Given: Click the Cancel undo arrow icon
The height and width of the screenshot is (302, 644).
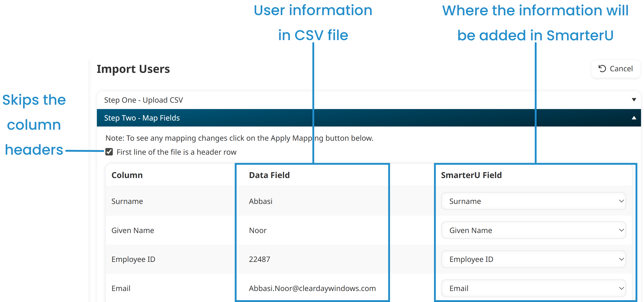Looking at the screenshot, I should 602,69.
